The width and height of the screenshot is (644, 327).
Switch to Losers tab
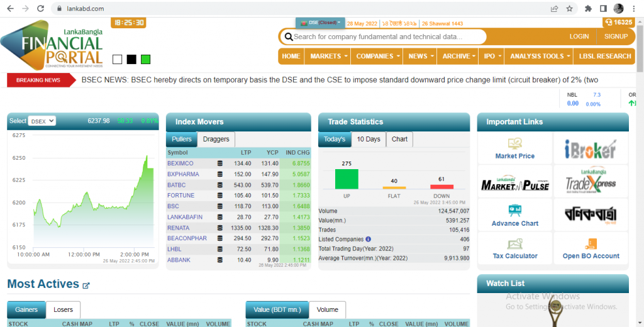pos(64,310)
